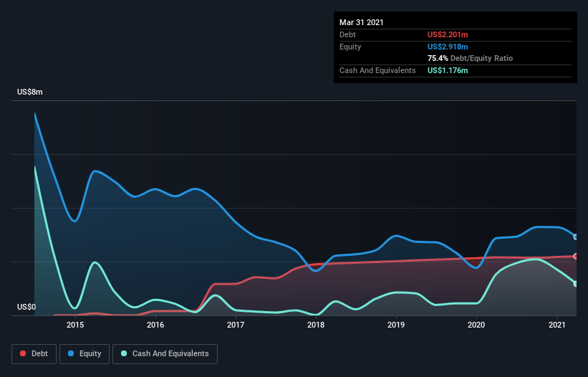The image size is (588, 377).
Task: Click the red dot in Debt legend
Action: (23, 354)
